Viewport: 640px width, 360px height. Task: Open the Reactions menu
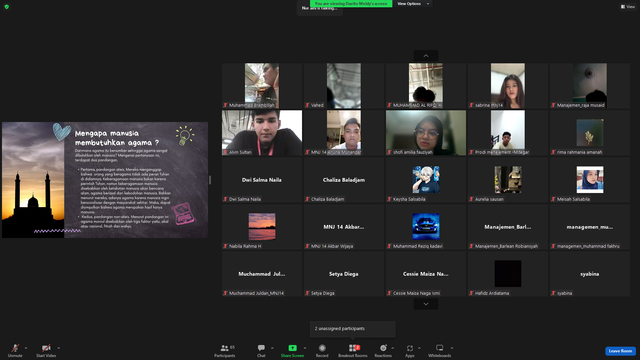[383, 350]
